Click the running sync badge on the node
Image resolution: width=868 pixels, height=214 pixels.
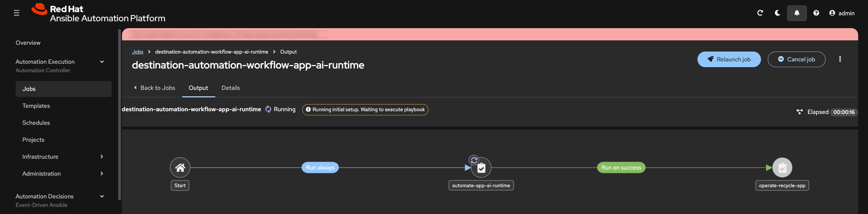click(x=474, y=160)
